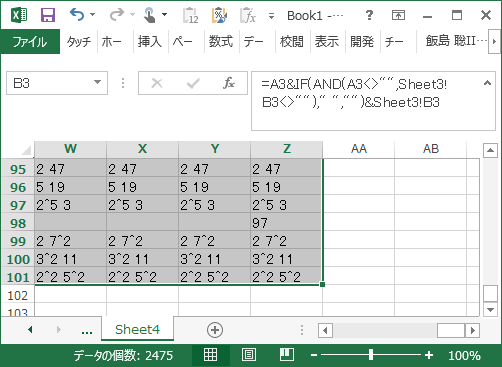Click the paste values clipboard icon
The width and height of the screenshot is (502, 367).
[191, 15]
